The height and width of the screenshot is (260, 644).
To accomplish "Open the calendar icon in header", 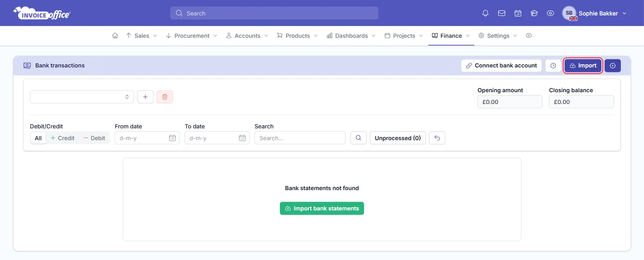I will (x=518, y=13).
